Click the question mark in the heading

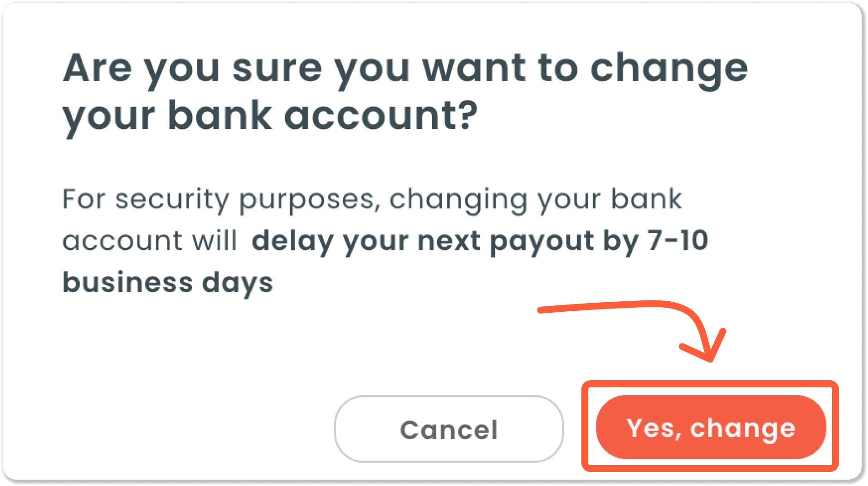467,114
